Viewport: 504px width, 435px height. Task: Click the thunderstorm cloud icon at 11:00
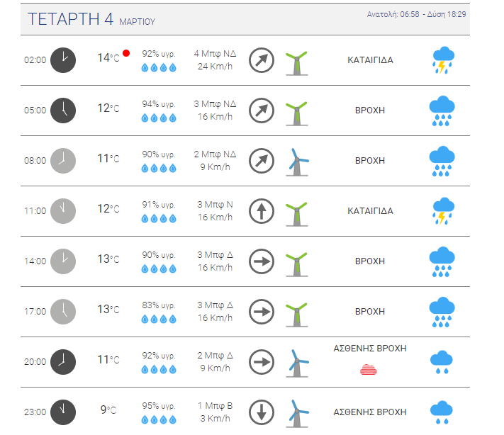click(443, 211)
